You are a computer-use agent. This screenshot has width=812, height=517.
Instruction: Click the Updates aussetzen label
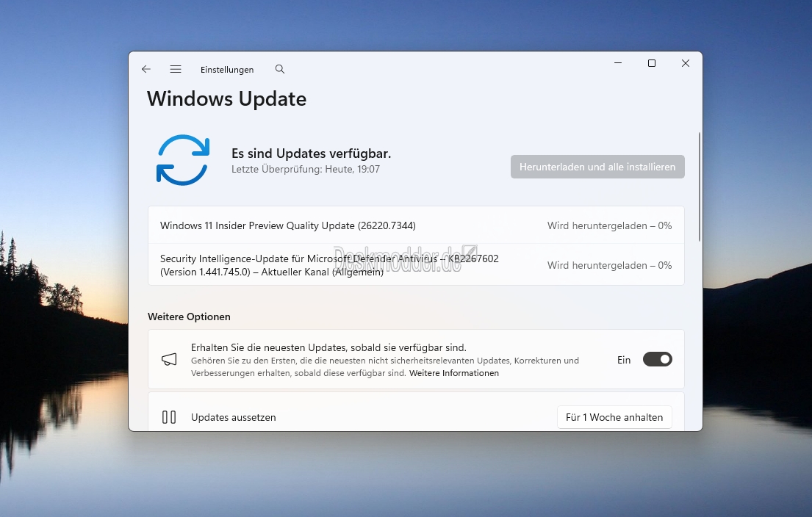(234, 417)
